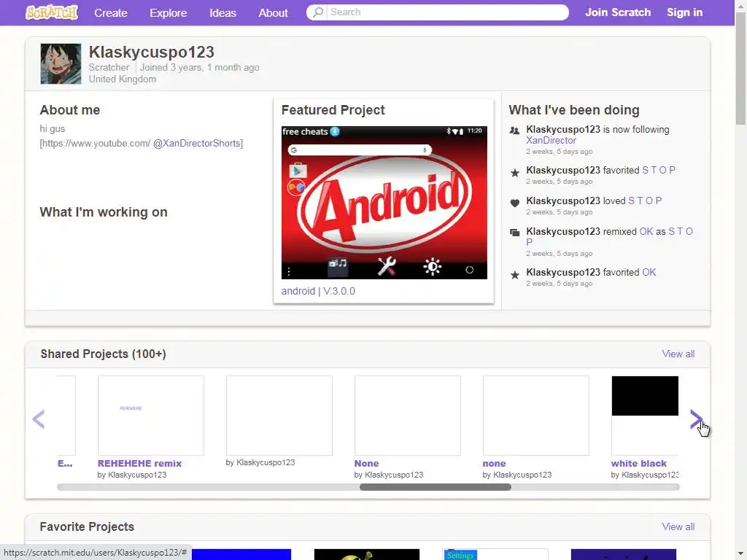Click Join Scratch
Image resolution: width=747 pixels, height=560 pixels.
pyautogui.click(x=618, y=12)
